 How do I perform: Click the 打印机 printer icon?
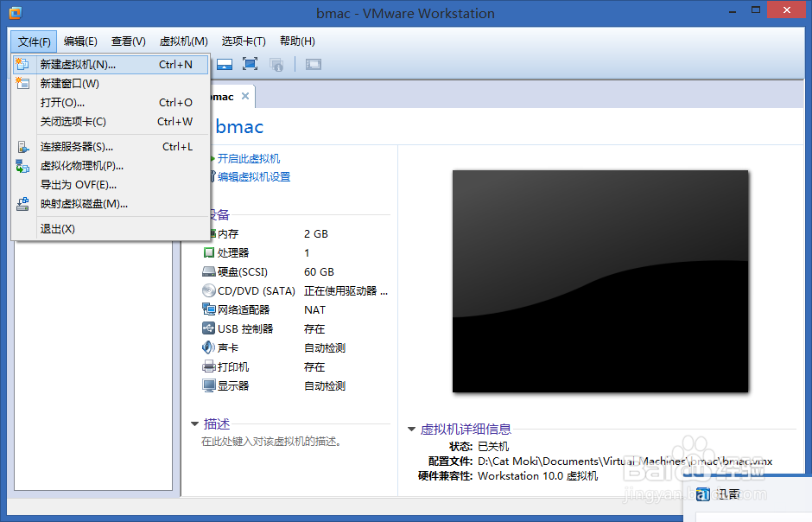pos(209,366)
